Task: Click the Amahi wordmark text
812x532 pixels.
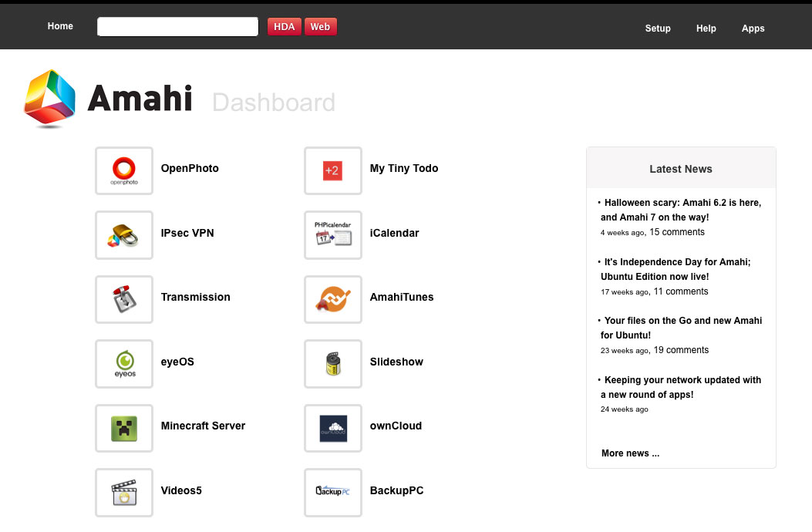Action: coord(140,99)
